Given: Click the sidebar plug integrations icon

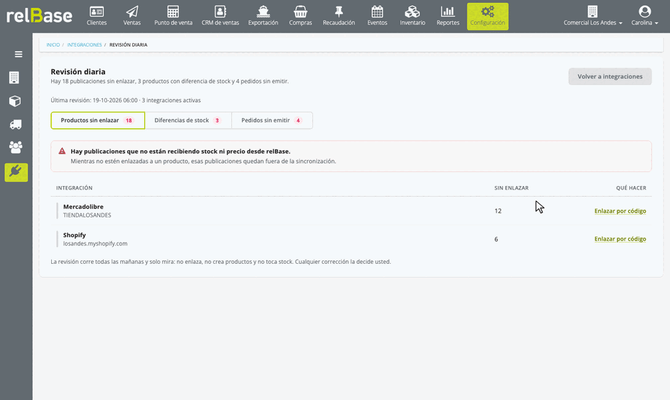Looking at the screenshot, I should (x=16, y=172).
